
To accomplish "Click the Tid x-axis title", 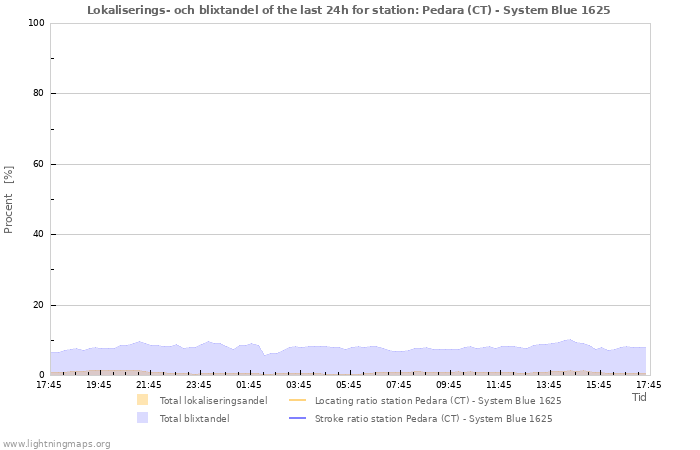I will coord(639,397).
